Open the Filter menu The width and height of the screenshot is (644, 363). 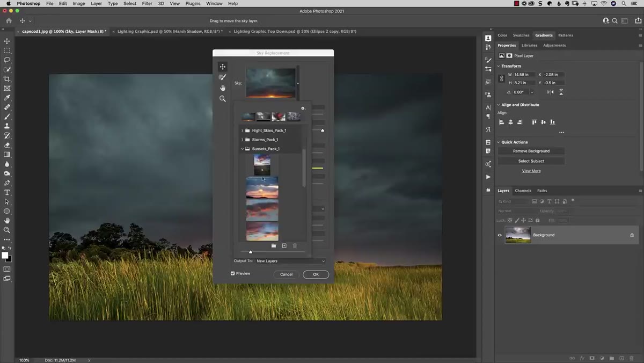tap(147, 3)
